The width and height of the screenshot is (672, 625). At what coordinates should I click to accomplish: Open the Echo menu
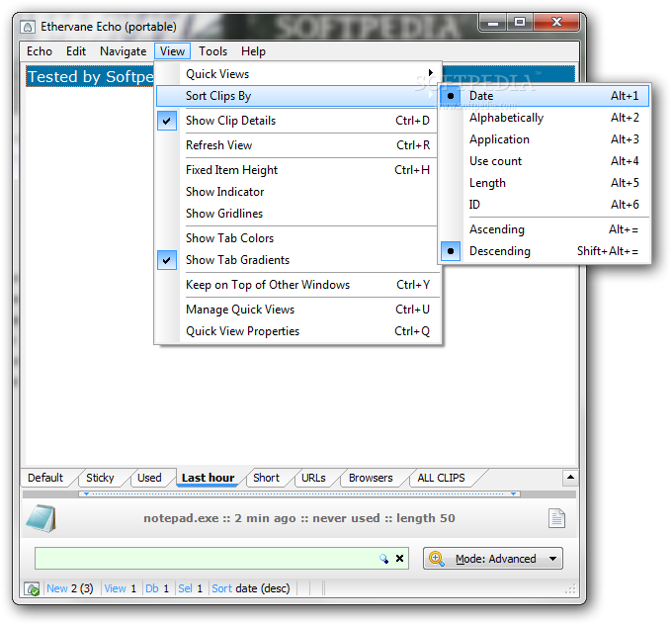coord(40,51)
